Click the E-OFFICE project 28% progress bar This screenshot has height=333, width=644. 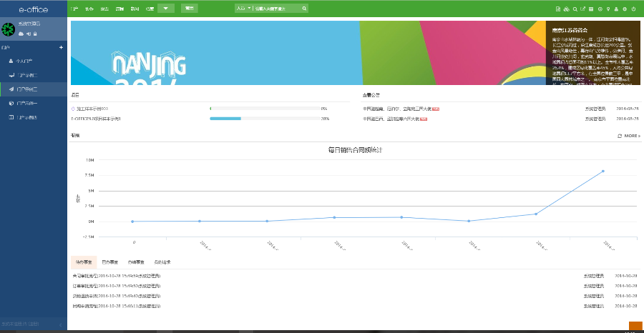[x=265, y=119]
